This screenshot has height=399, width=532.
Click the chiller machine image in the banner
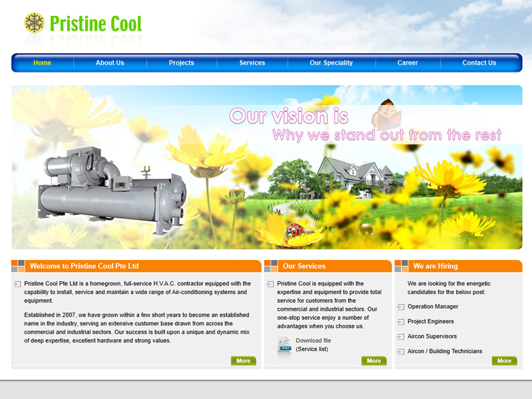(112, 191)
